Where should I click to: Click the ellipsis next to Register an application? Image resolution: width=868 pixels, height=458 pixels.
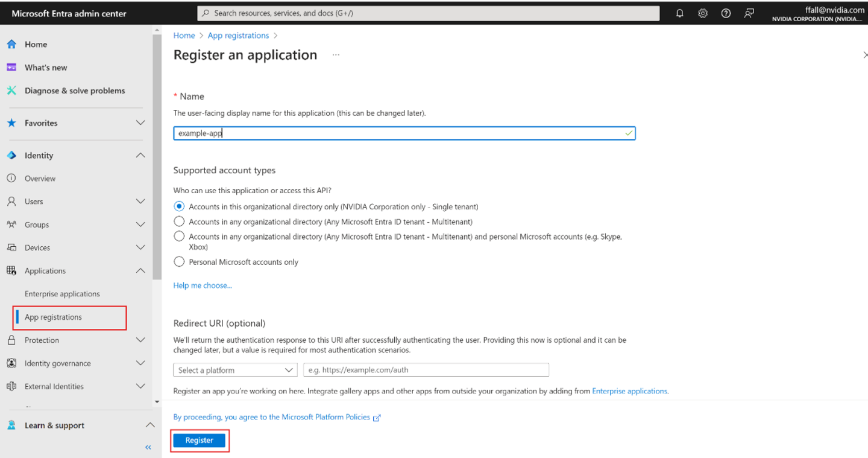pyautogui.click(x=336, y=55)
